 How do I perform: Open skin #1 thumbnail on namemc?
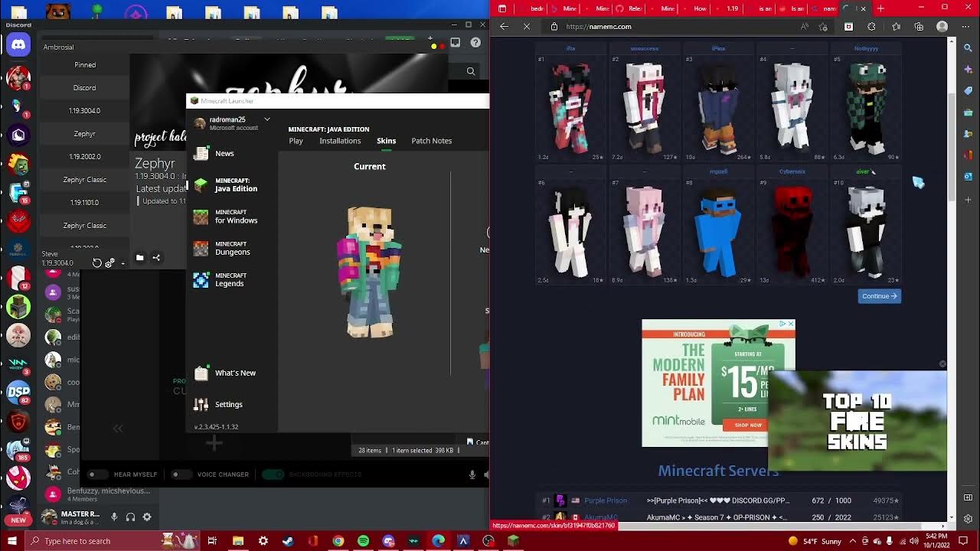pos(570,109)
